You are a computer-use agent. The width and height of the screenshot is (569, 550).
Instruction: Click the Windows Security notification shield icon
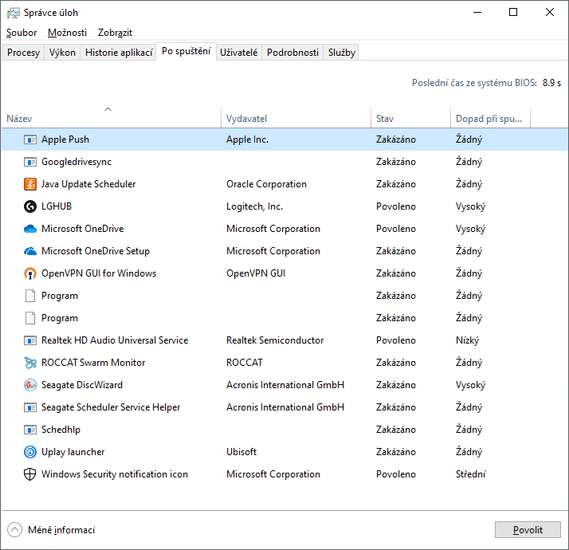(30, 474)
